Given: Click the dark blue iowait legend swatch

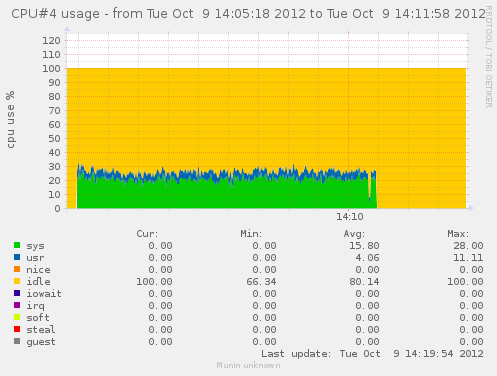Looking at the screenshot, I should pyautogui.click(x=17, y=293).
